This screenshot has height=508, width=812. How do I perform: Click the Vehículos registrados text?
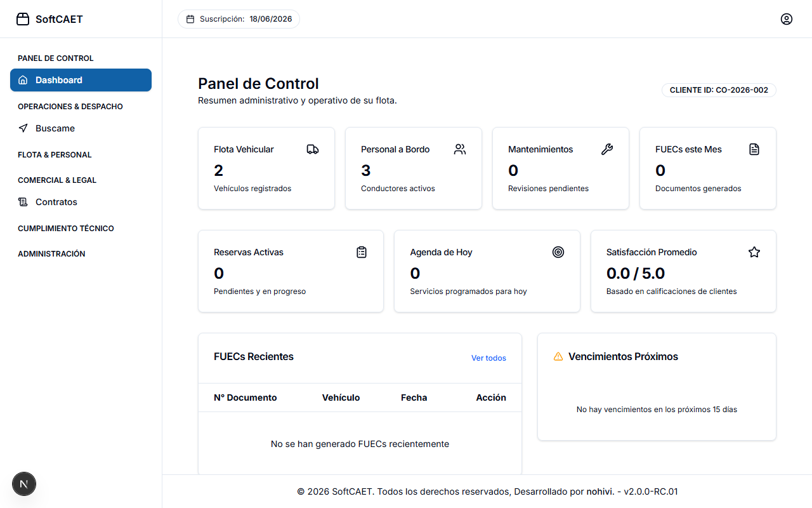[x=252, y=189]
